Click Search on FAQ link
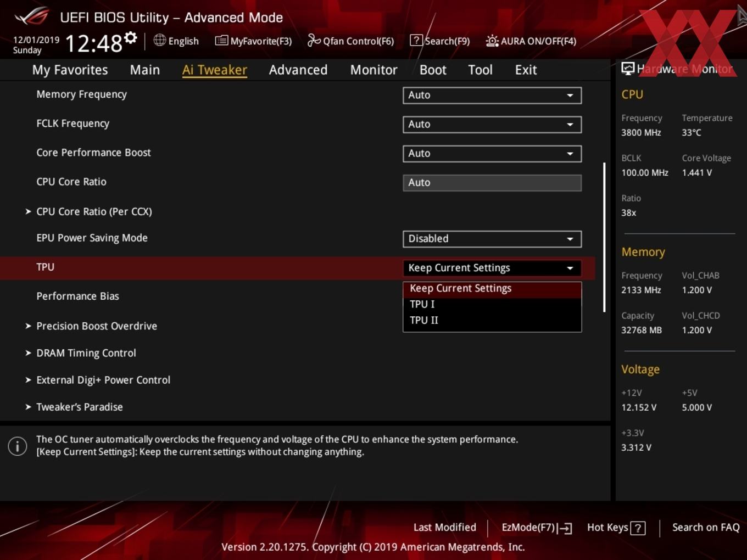 click(706, 528)
